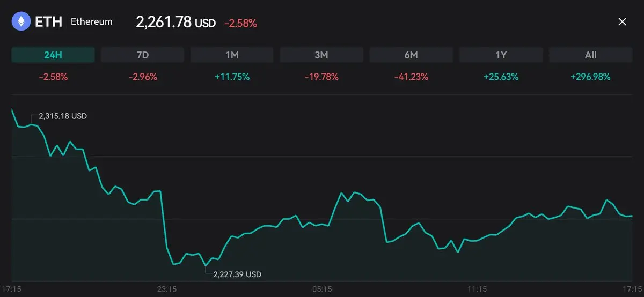Image resolution: width=644 pixels, height=297 pixels.
Task: Click the starting 17:15 time axis label
Action: click(12, 289)
